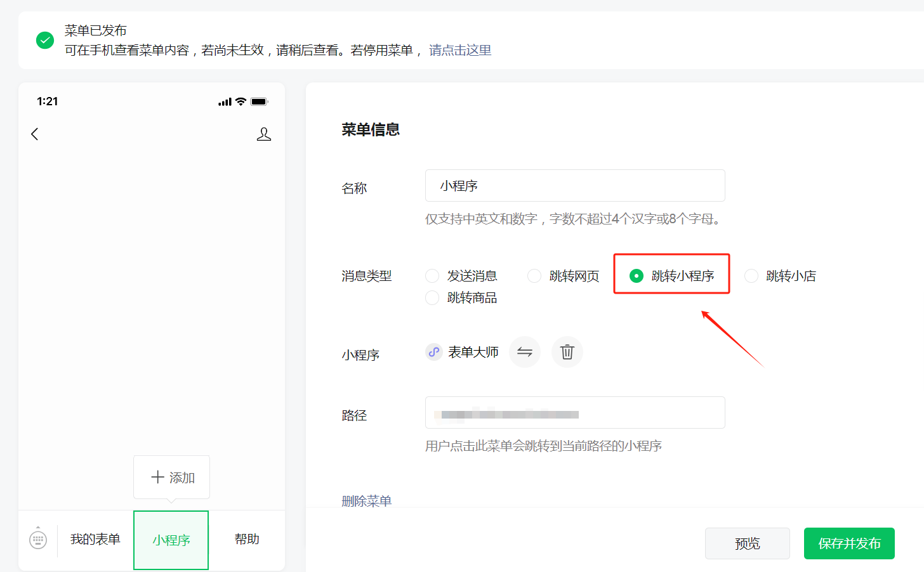924x572 pixels.
Task: Click the green success checkmark icon
Action: click(x=45, y=41)
